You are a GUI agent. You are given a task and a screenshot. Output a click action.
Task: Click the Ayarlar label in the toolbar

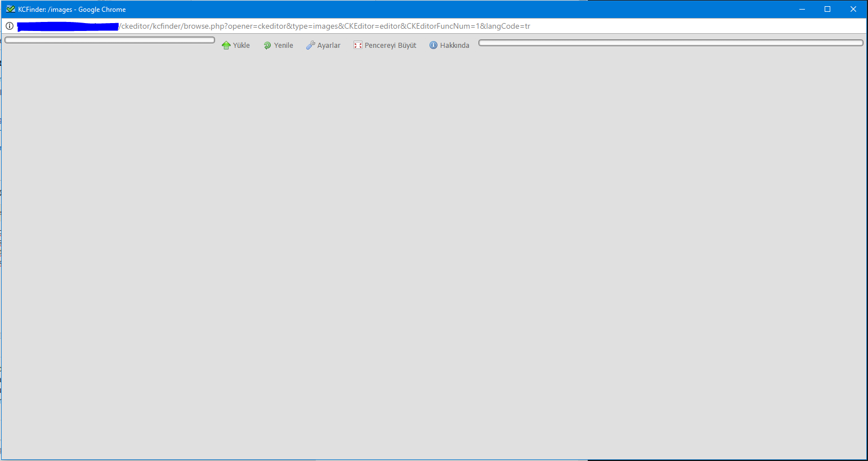click(x=329, y=46)
